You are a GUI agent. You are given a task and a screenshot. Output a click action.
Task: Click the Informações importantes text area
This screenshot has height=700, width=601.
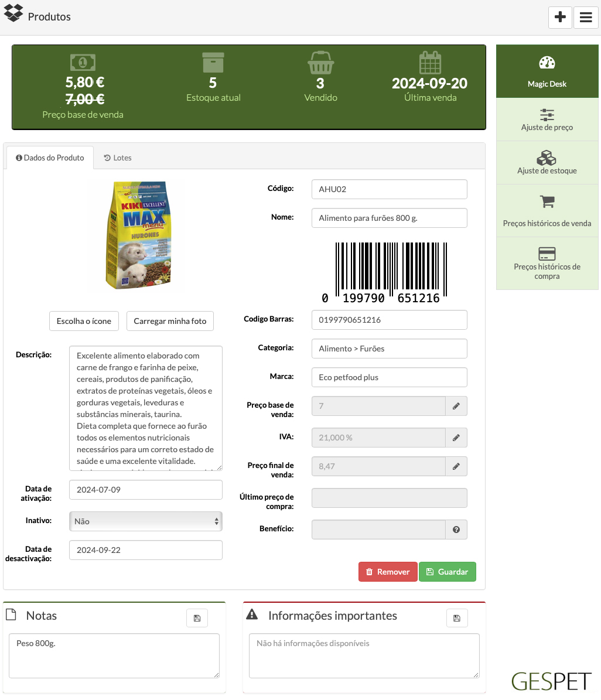[364, 656]
